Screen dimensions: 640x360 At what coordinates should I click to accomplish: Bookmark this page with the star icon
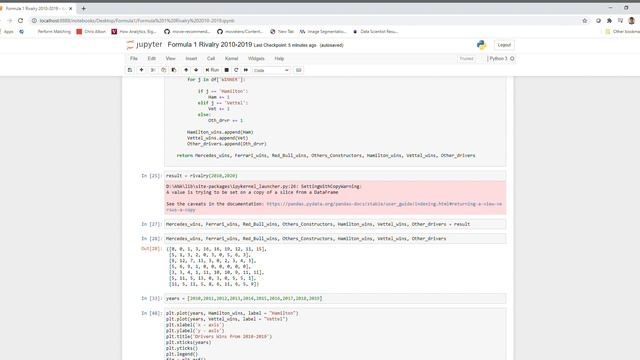(x=585, y=20)
